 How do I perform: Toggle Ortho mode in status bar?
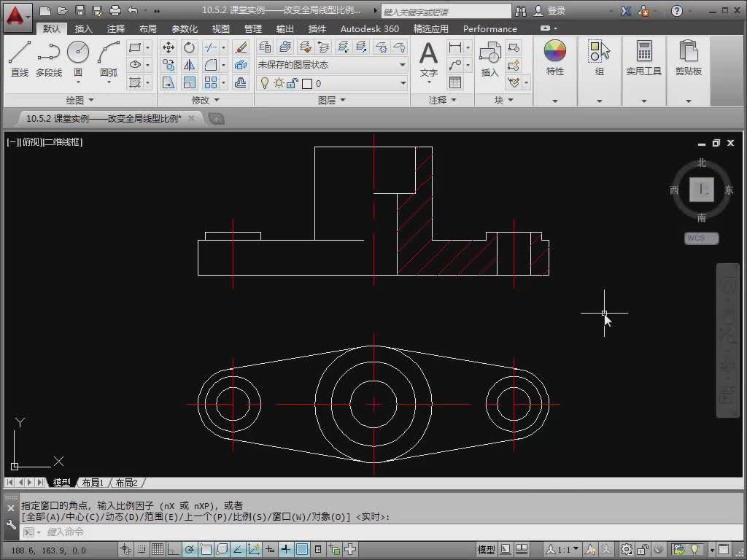(x=173, y=550)
